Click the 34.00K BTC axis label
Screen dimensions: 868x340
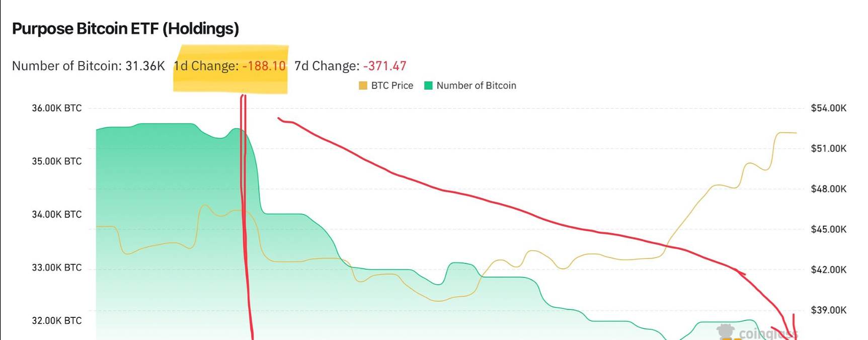(56, 215)
